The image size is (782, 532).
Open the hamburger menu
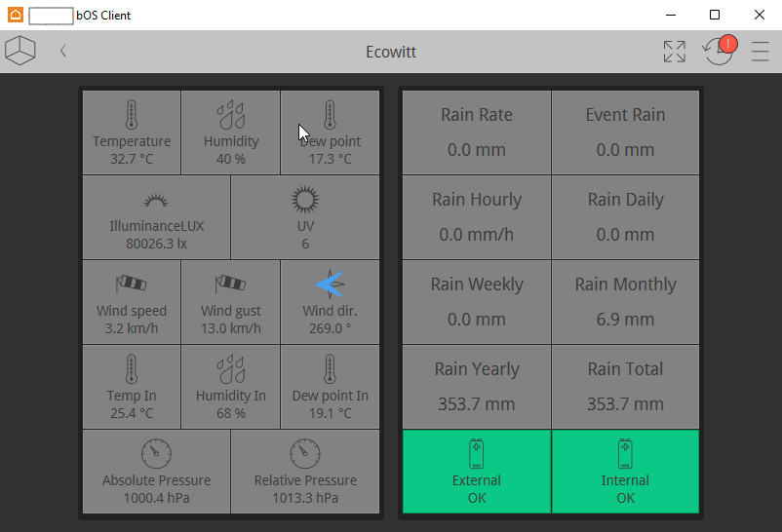[x=761, y=52]
